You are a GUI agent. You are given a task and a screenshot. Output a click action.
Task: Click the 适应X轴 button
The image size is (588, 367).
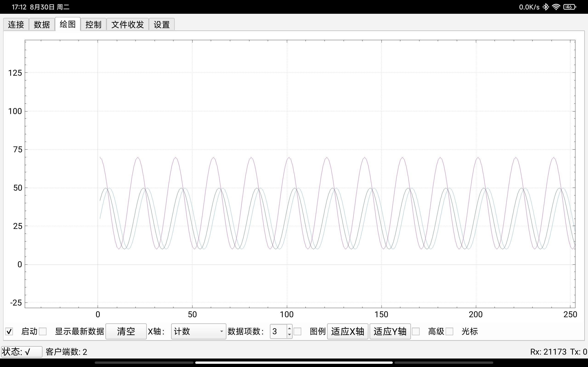point(348,331)
